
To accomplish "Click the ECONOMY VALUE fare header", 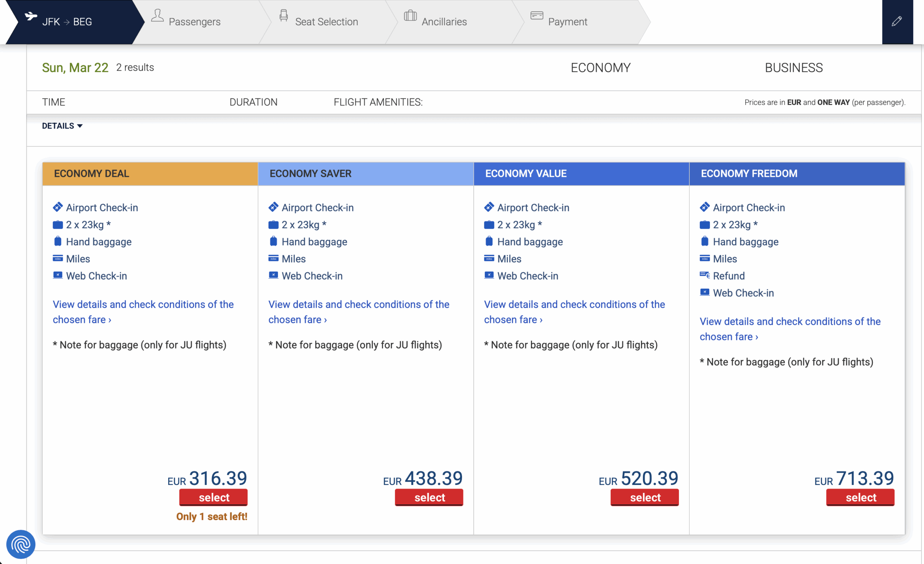I will (581, 174).
